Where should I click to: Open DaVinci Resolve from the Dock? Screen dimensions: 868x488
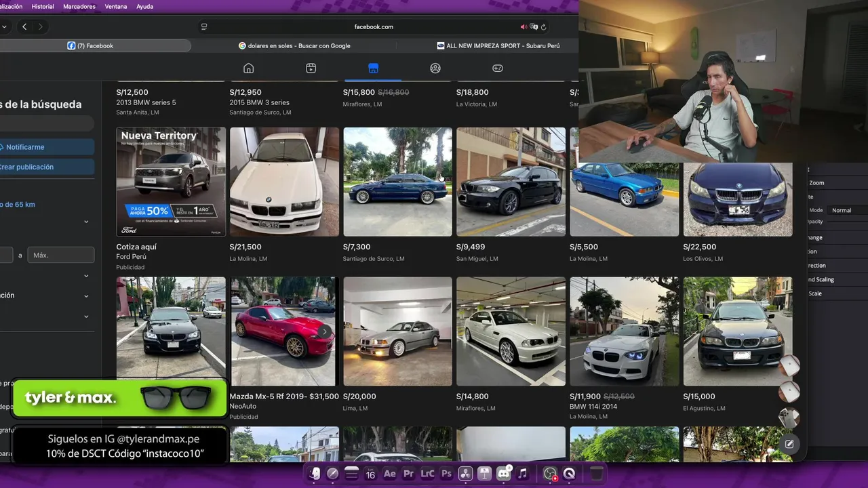tap(466, 474)
